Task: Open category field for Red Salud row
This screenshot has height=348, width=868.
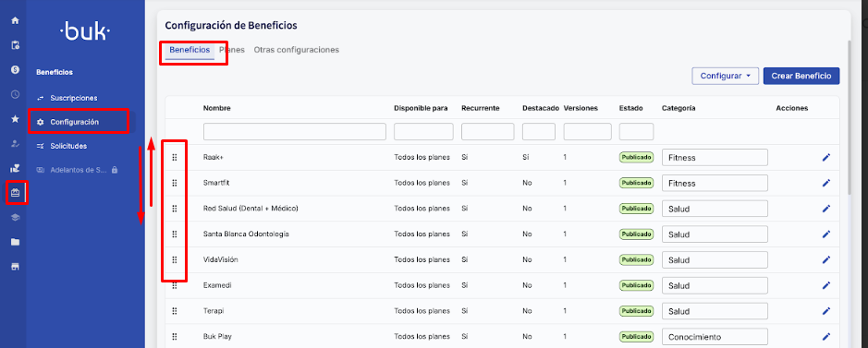Action: tap(715, 209)
